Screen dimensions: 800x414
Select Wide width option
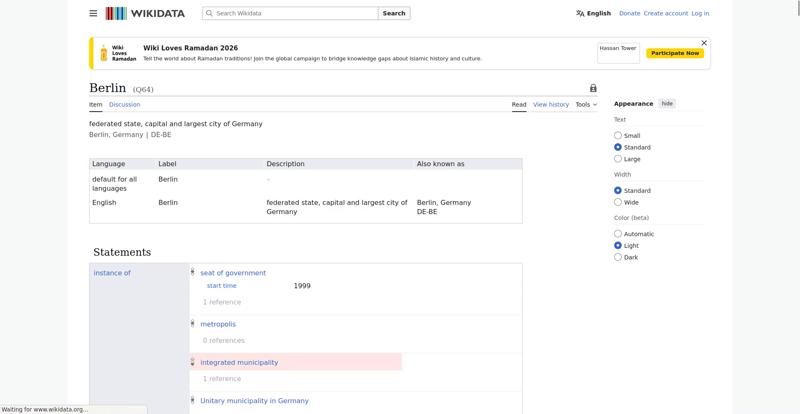point(618,202)
